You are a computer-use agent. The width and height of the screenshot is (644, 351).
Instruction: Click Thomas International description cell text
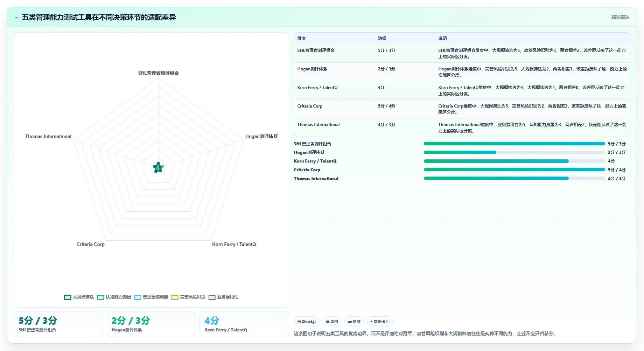pos(532,128)
